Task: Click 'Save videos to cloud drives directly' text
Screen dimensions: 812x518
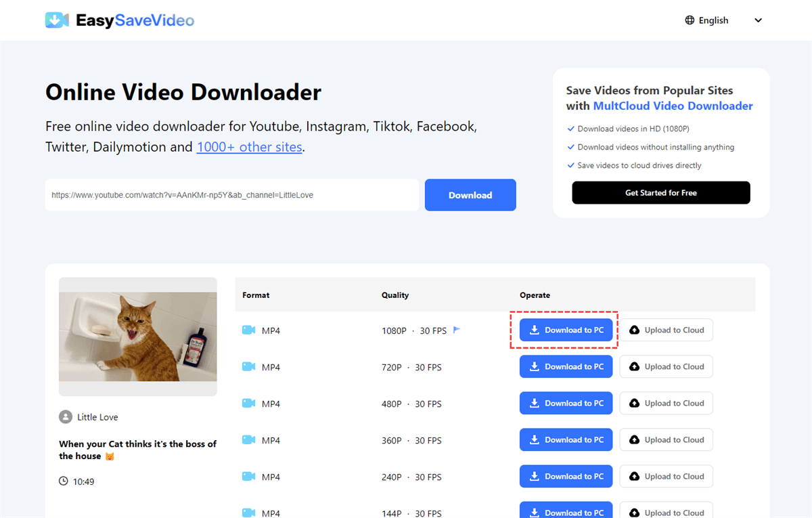Action: (x=639, y=165)
